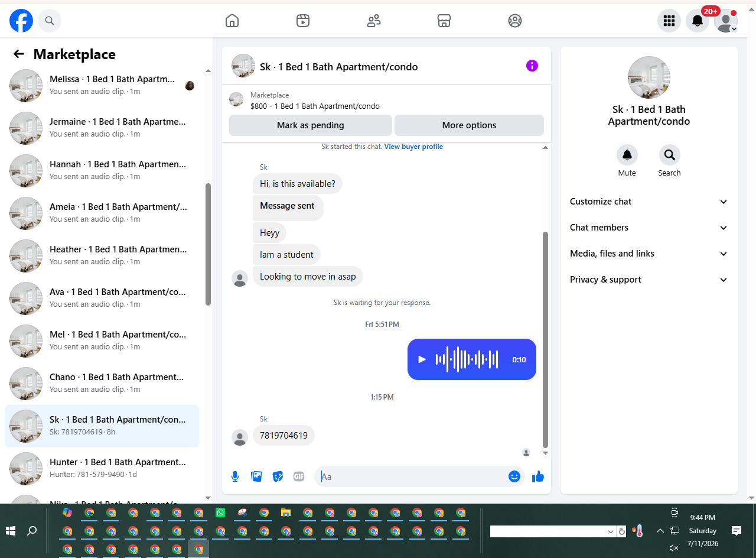Open Heather's conversation
Screen dimensions: 756x558
(x=102, y=256)
